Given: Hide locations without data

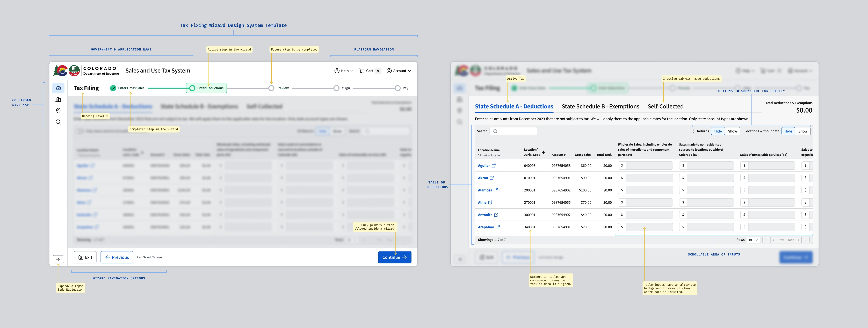Looking at the screenshot, I should [788, 131].
